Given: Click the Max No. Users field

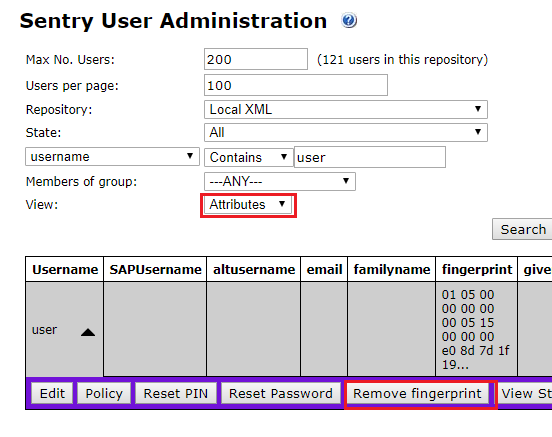Looking at the screenshot, I should pos(256,59).
